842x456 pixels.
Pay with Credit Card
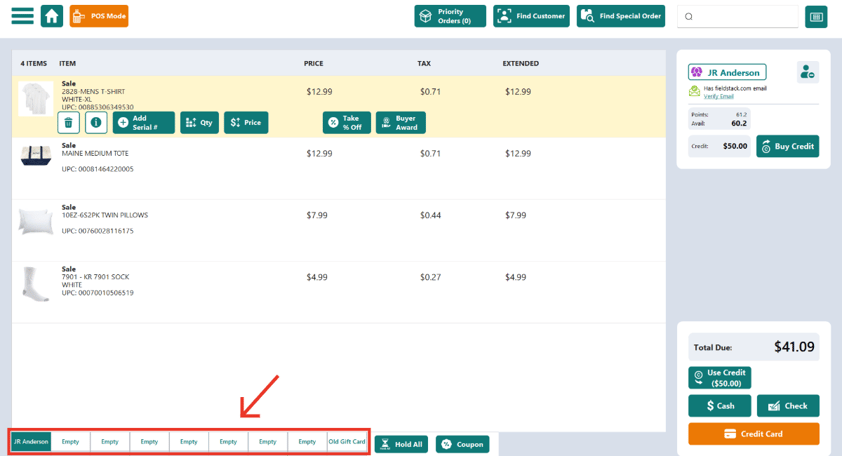point(753,433)
